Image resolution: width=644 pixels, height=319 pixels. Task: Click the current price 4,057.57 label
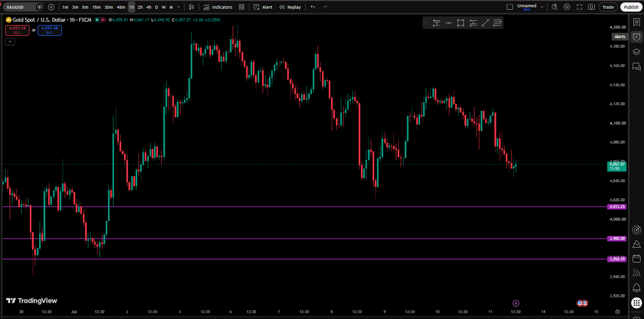[x=617, y=166]
